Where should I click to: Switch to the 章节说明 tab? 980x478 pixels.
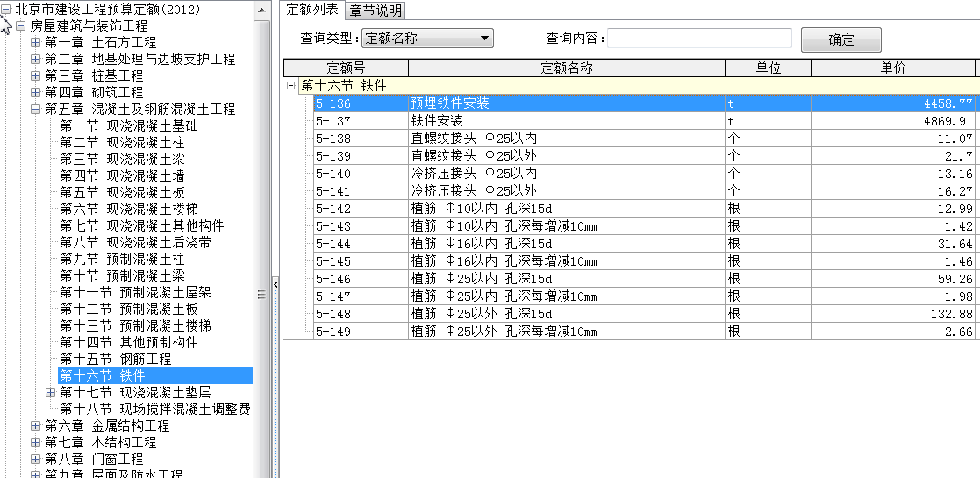click(375, 10)
